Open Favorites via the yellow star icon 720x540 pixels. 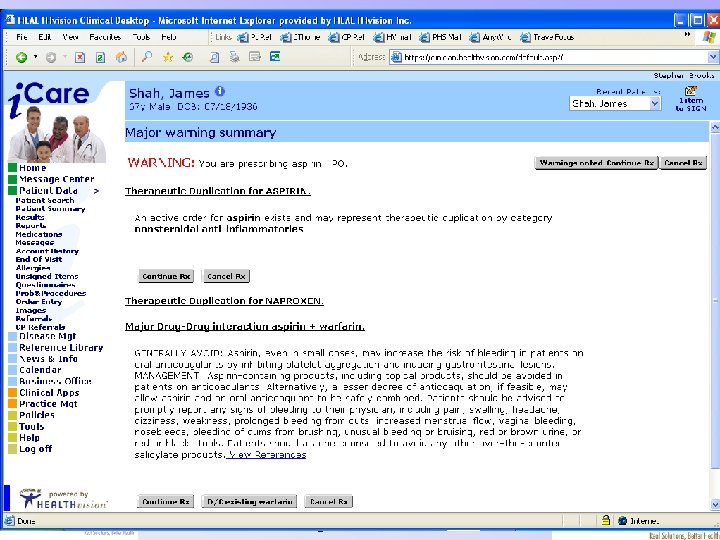coord(168,57)
